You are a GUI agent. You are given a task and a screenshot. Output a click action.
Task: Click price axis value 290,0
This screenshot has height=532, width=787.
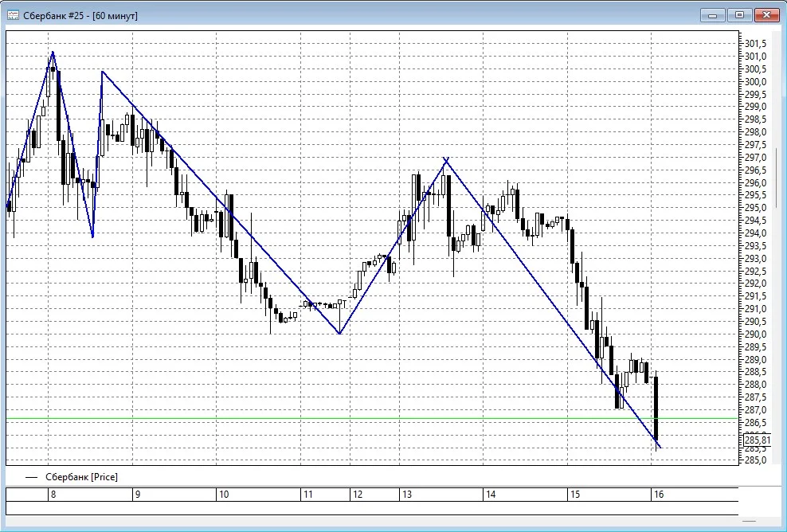click(755, 334)
